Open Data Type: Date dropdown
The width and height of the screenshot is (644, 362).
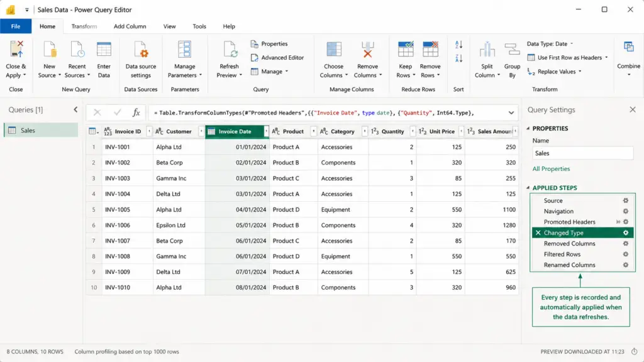click(550, 43)
